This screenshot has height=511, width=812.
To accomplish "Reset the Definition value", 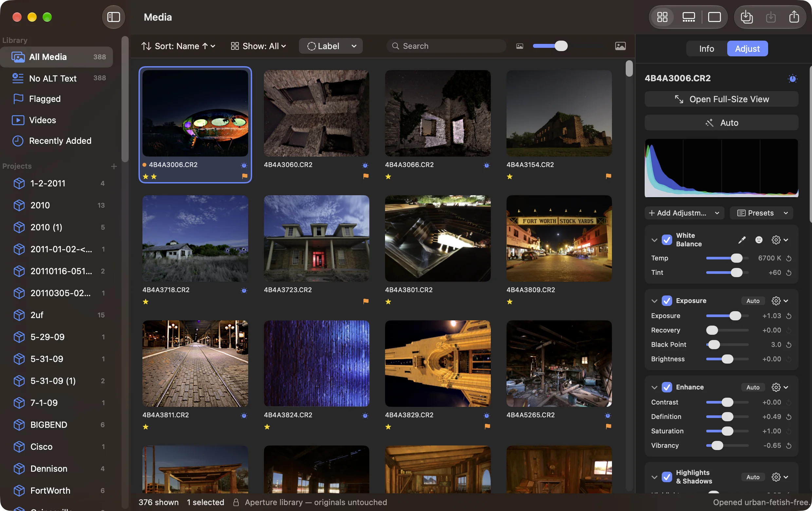I will tap(789, 417).
